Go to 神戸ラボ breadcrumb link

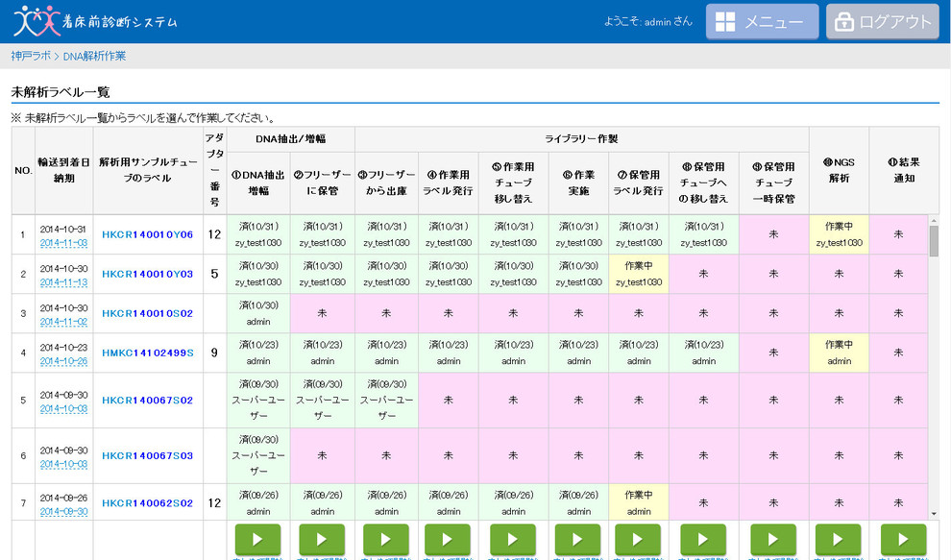(x=31, y=56)
